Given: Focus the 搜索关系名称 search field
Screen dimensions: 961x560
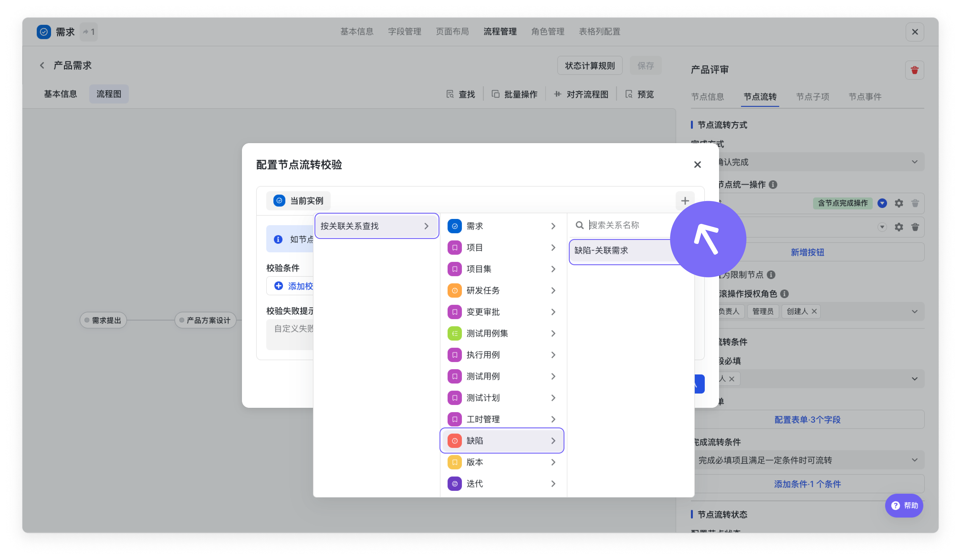Looking at the screenshot, I should [625, 225].
